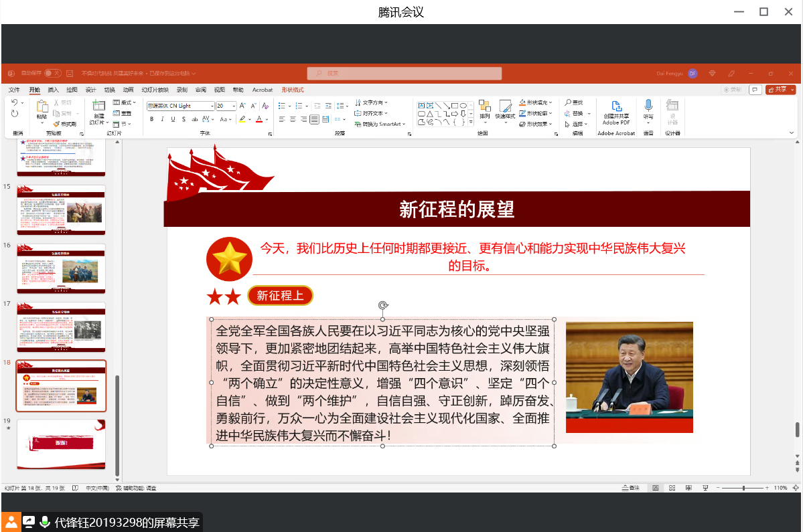Switch to the 形状格式 tab
This screenshot has height=532, width=803.
292,90
